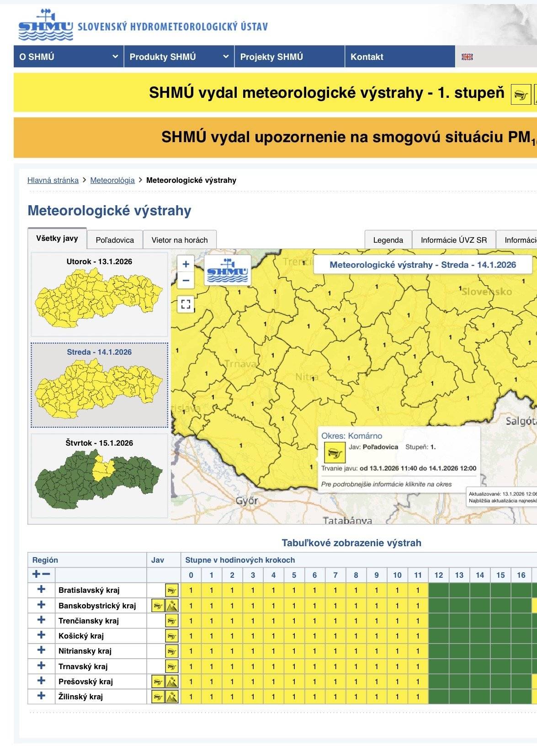
Task: Expand all regions with header plus
Action: 37,575
